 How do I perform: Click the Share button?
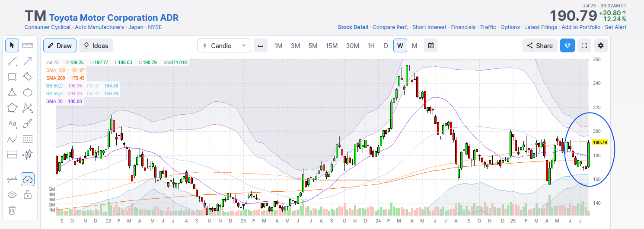[540, 45]
